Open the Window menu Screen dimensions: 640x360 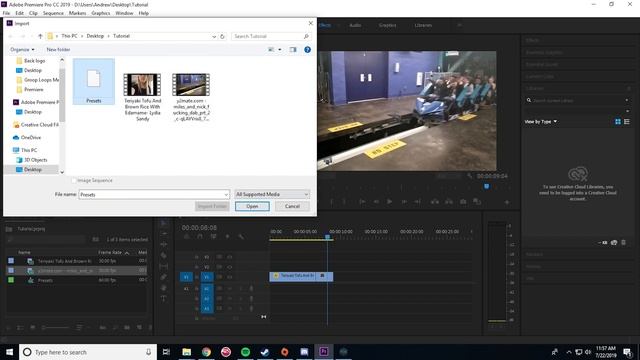(x=124, y=13)
